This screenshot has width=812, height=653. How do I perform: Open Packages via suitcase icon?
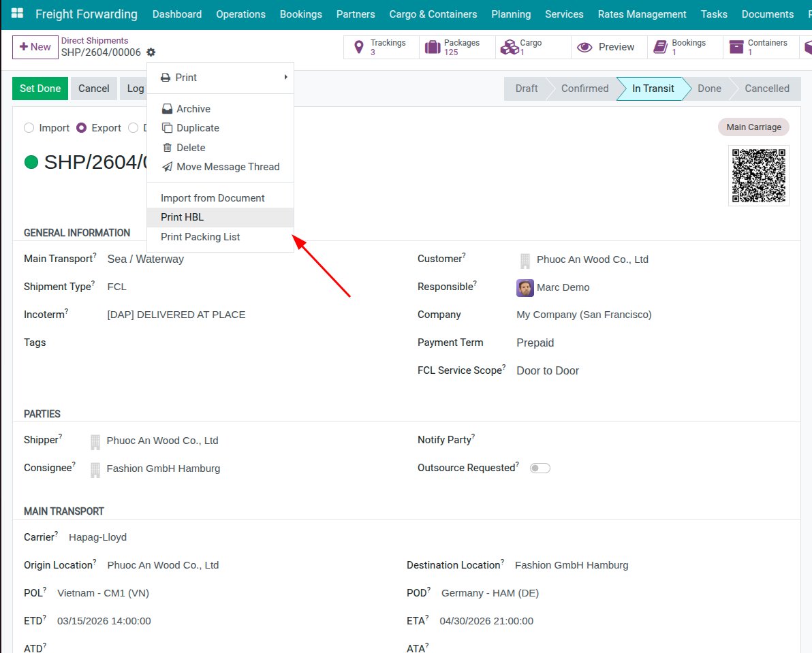(x=433, y=47)
